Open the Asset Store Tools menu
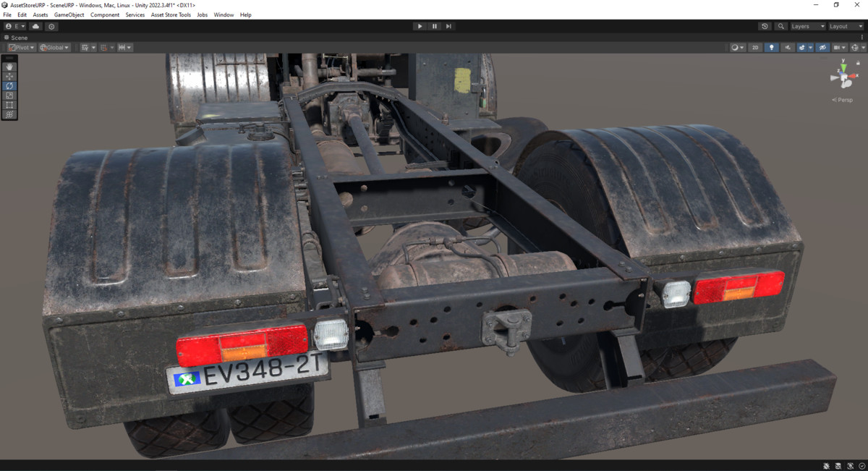Screen dimensions: 868x471 (171, 14)
